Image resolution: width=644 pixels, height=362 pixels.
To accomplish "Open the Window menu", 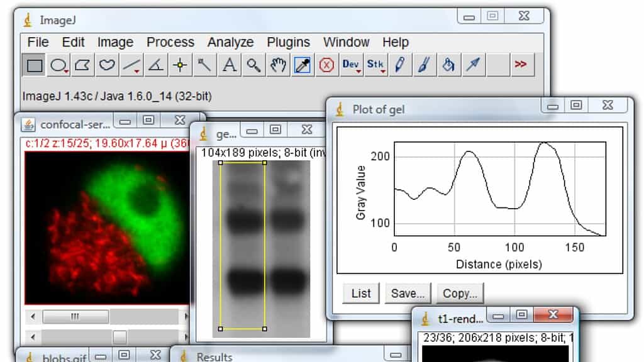I will [347, 42].
